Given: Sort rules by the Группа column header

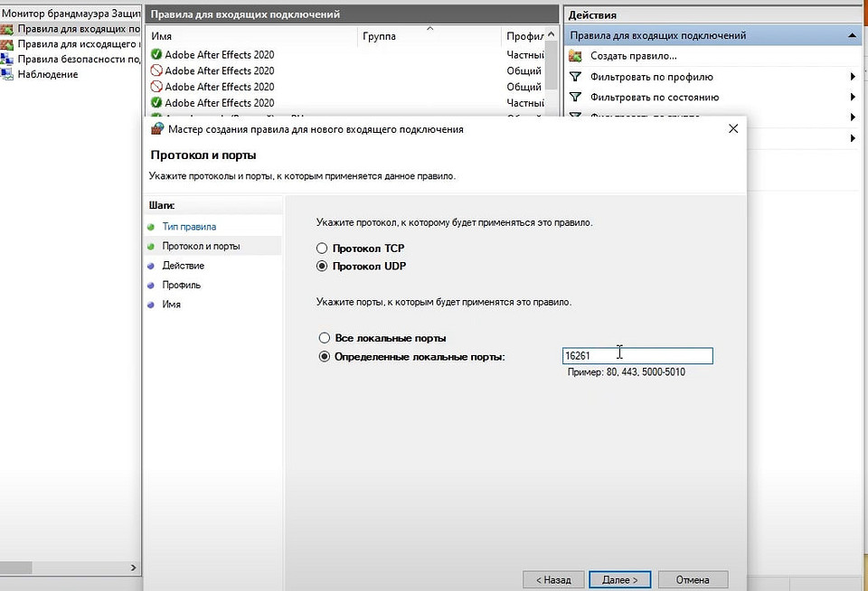Looking at the screenshot, I should pos(379,36).
